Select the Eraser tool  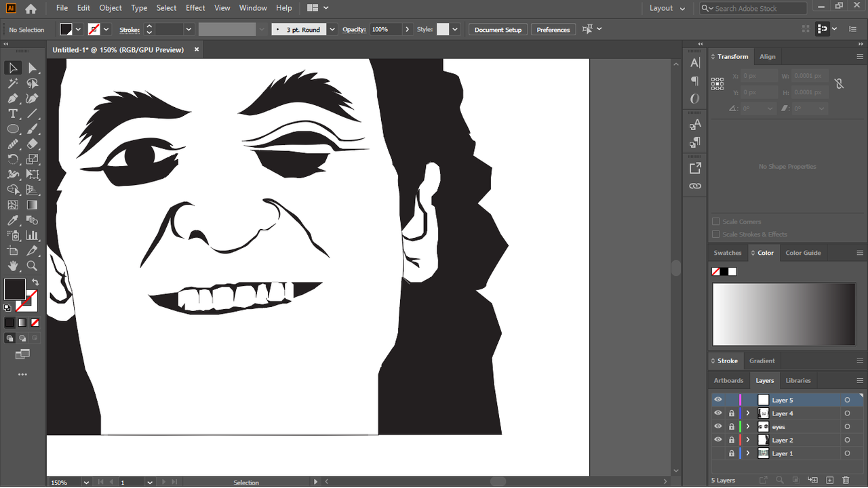(x=32, y=144)
